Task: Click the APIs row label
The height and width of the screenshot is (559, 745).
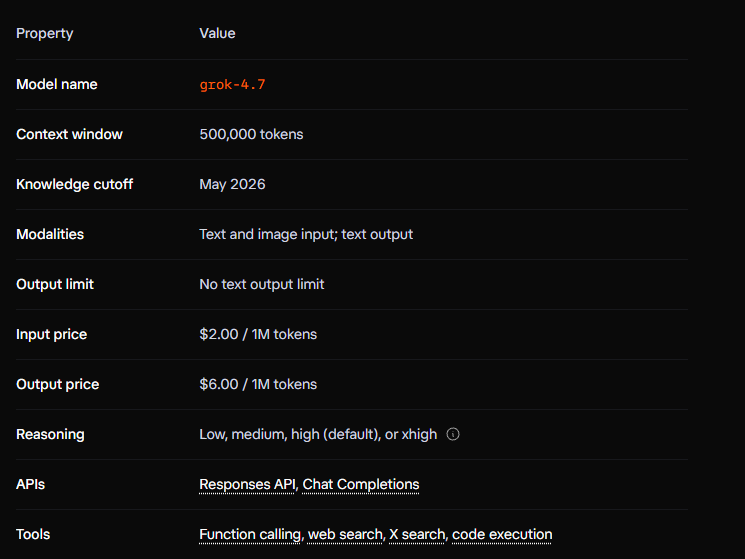Action: [30, 484]
